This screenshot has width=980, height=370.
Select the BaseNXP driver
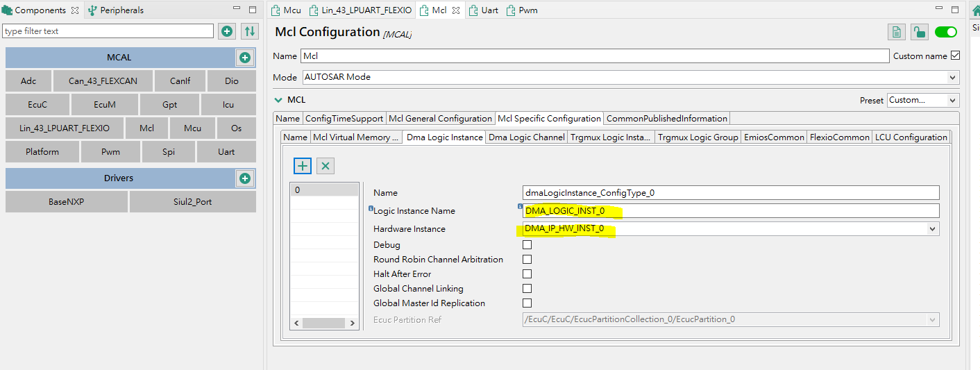66,202
